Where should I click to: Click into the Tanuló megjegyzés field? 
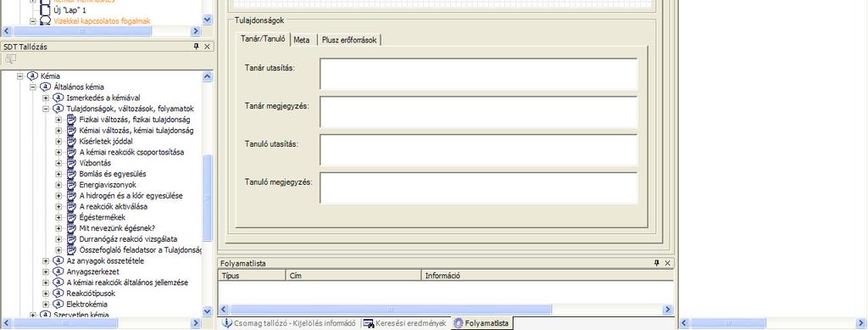point(479,188)
